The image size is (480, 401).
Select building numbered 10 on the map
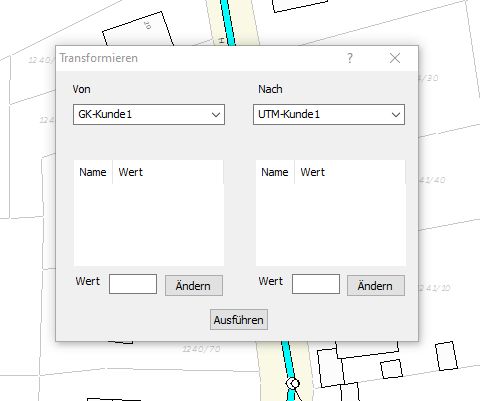[138, 30]
